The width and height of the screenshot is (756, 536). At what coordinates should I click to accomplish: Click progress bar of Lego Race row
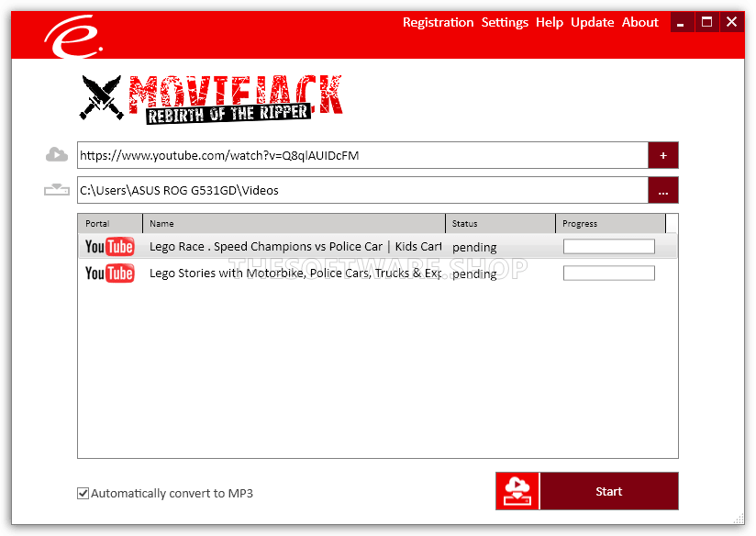[609, 247]
